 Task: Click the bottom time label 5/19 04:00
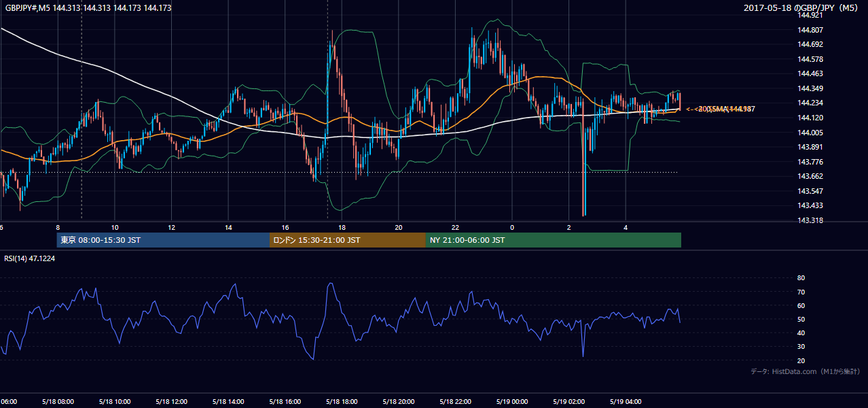tap(626, 401)
